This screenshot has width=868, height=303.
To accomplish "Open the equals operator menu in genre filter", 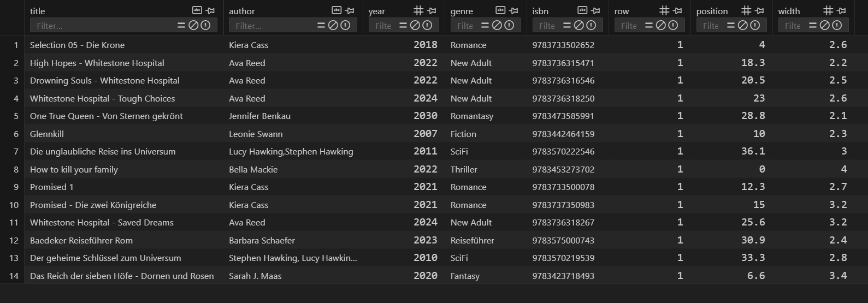I will pyautogui.click(x=485, y=25).
